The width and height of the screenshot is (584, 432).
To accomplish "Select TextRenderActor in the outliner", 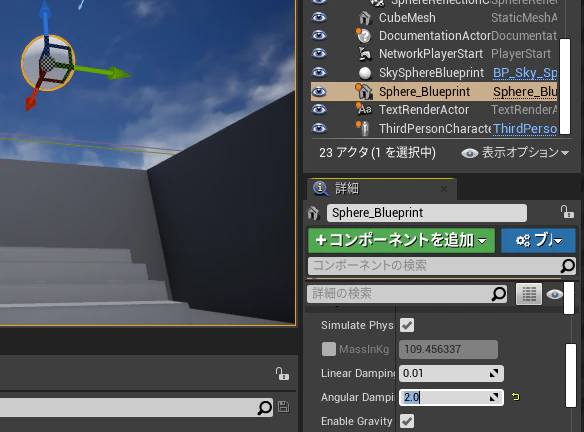I will pos(424,110).
